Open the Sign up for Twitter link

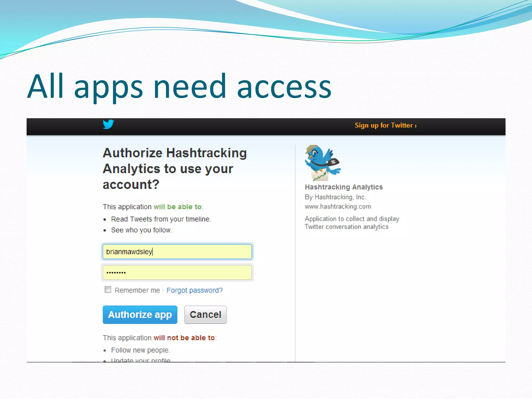(385, 125)
